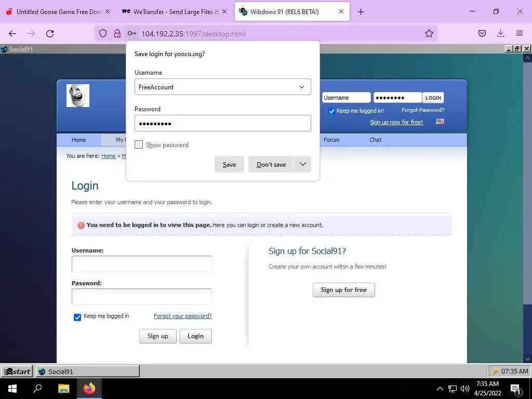532x399 pixels.
Task: Go forward with the browser forward arrow
Action: click(31, 33)
